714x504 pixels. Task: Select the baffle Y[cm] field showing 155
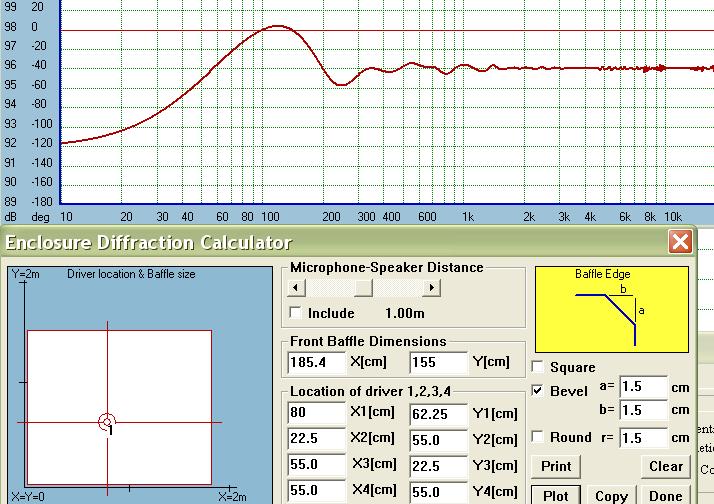(439, 362)
